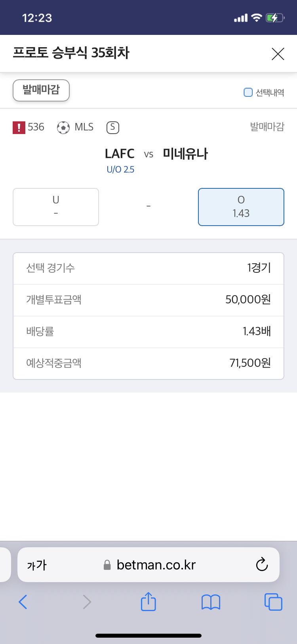Click the 발매마감 button
The image size is (297, 644).
point(41,90)
